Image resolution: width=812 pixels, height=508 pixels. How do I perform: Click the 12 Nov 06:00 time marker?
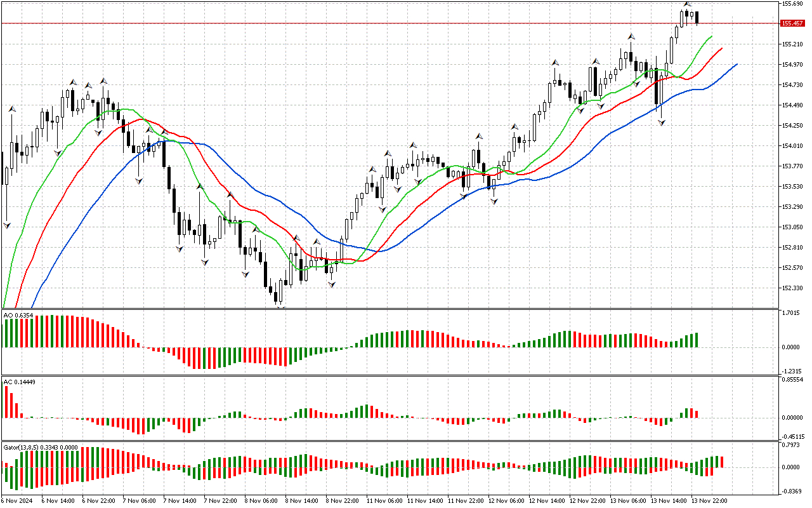[506, 501]
